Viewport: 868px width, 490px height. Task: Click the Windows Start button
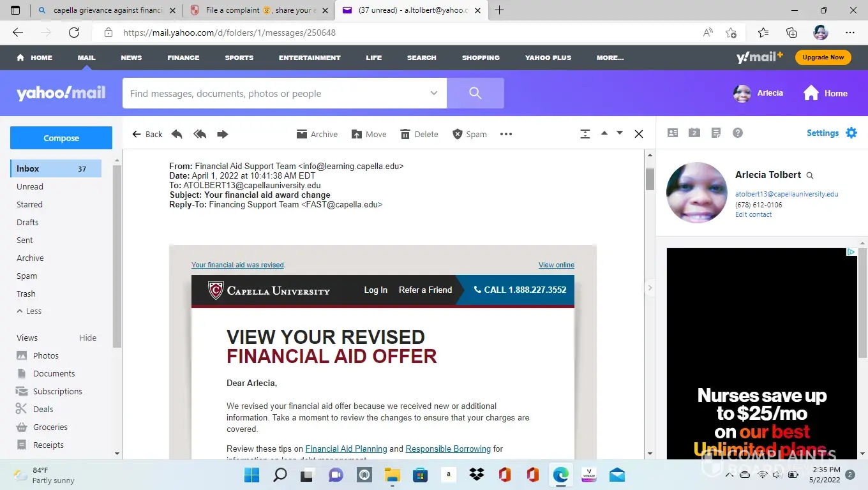pos(251,475)
